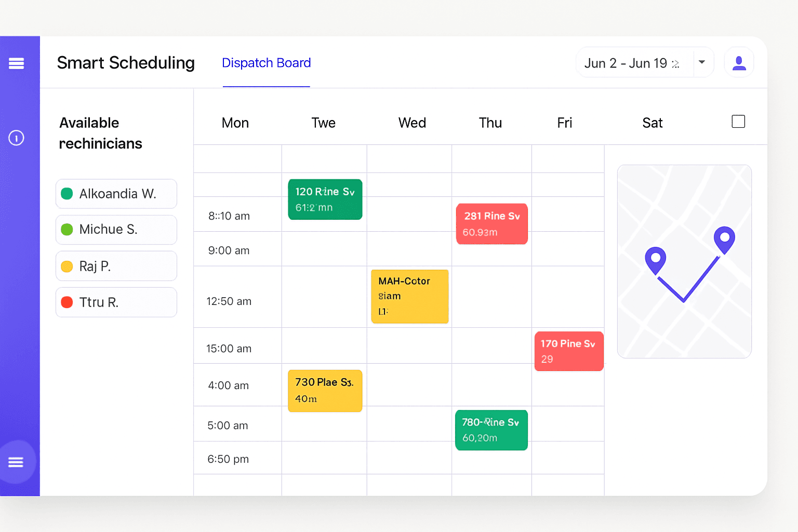Click the Smart Scheduling heading
798x532 pixels.
click(x=126, y=63)
